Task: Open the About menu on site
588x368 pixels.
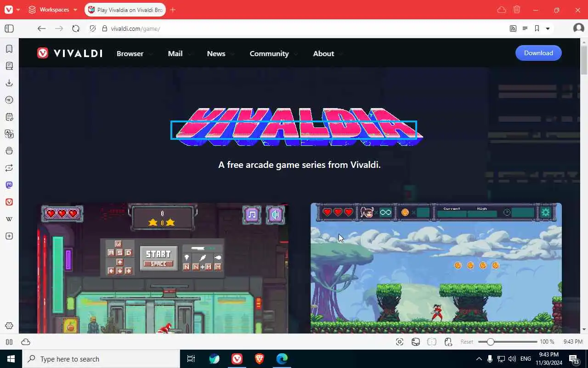Action: tap(328, 53)
